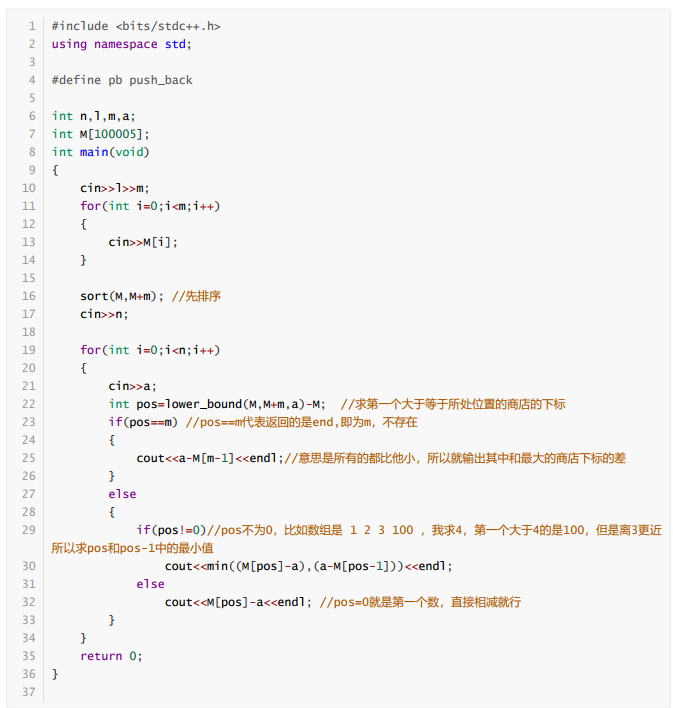Click 'cin>>a;' statement
The width and height of the screenshot is (673, 708).
tap(132, 387)
